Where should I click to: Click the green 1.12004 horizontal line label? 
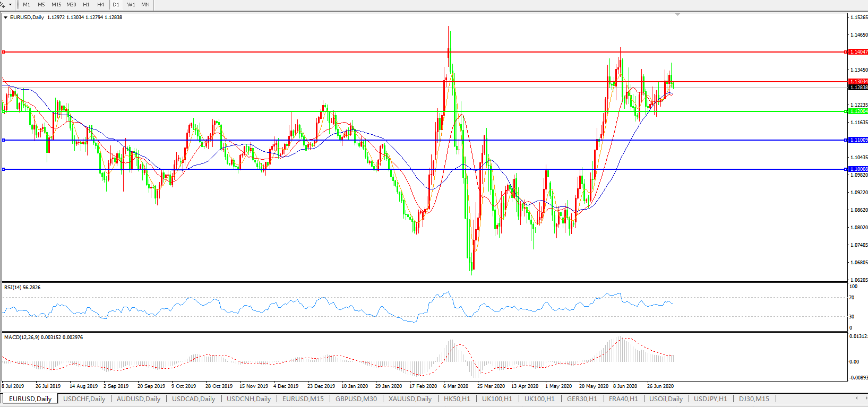858,111
